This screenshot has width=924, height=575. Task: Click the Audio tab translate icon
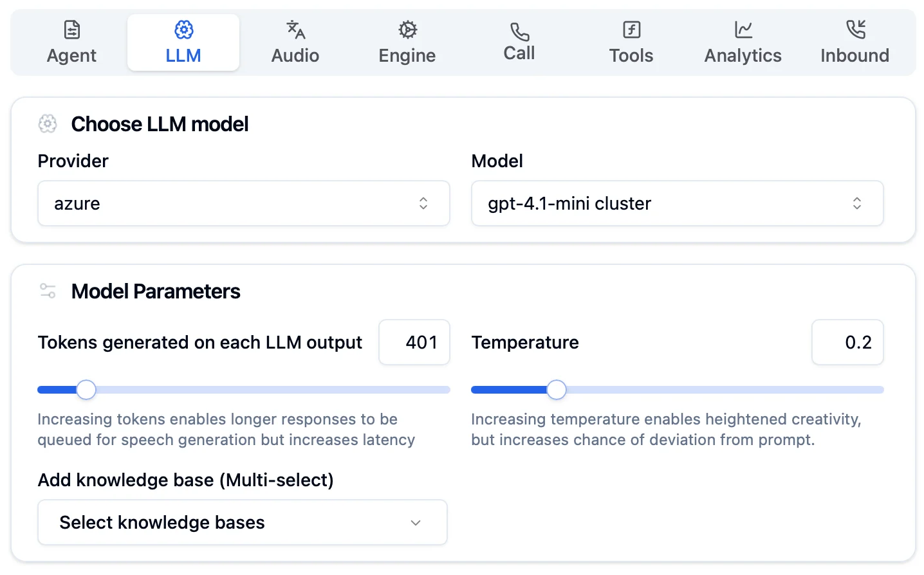tap(295, 30)
